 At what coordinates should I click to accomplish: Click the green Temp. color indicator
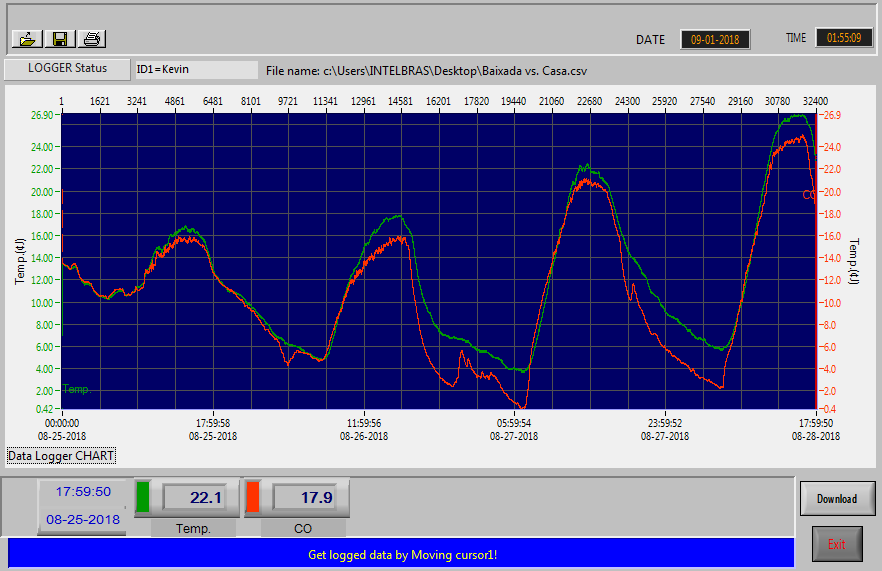point(142,497)
